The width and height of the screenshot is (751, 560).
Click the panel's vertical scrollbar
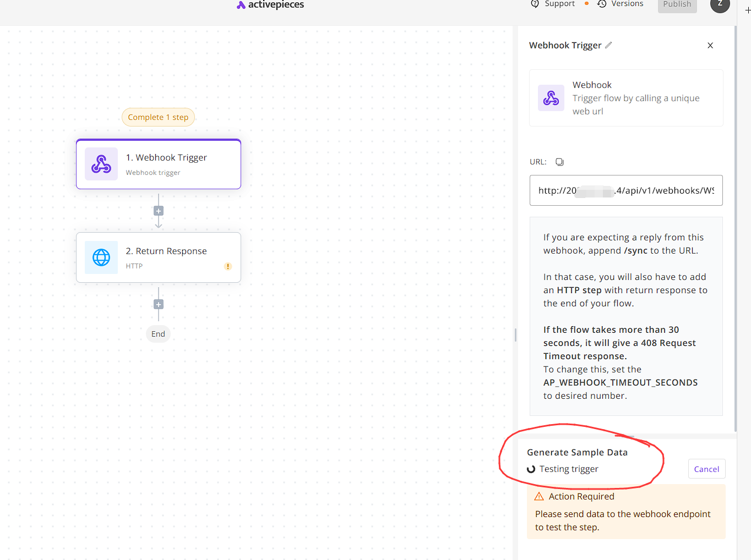[x=736, y=228]
